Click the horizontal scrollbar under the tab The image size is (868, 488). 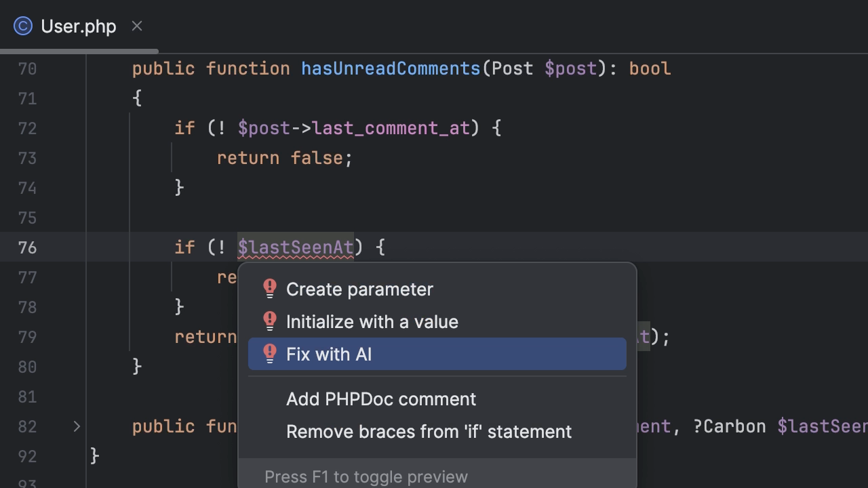click(79, 51)
